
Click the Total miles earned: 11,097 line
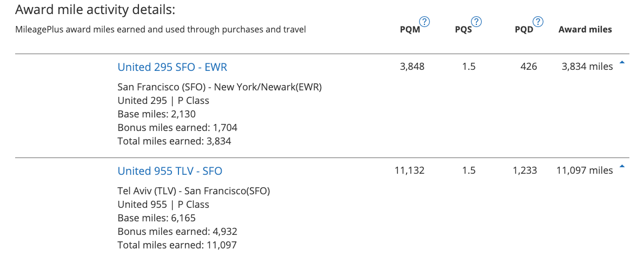pyautogui.click(x=177, y=246)
